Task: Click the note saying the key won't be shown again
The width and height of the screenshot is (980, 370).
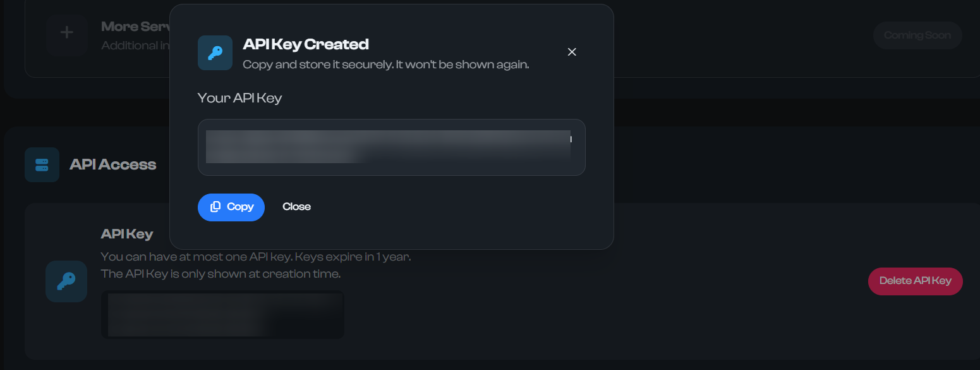Action: point(386,64)
